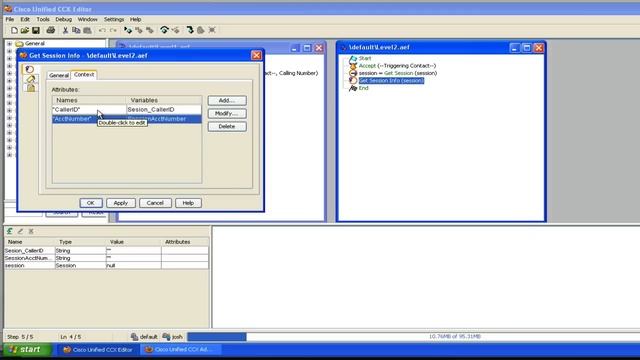The width and height of the screenshot is (640, 360).
Task: Click the Start step icon in Level2 window
Action: coord(353,59)
